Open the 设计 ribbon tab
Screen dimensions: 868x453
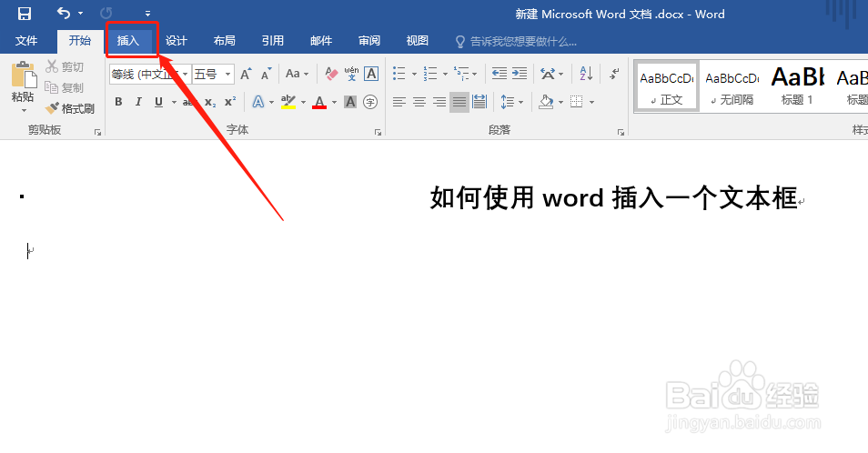point(176,41)
